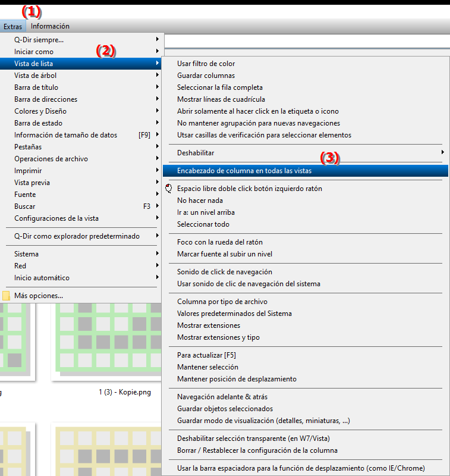Open the Inicio automático submenu
The height and width of the screenshot is (476, 450).
coord(81,278)
